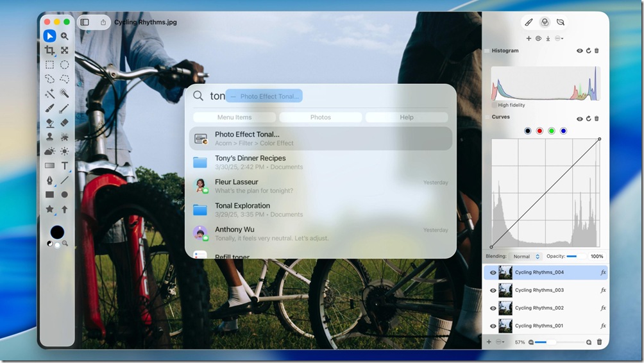The height and width of the screenshot is (363, 644).
Task: Enable the High fidelity checkbox
Action: tap(494, 105)
